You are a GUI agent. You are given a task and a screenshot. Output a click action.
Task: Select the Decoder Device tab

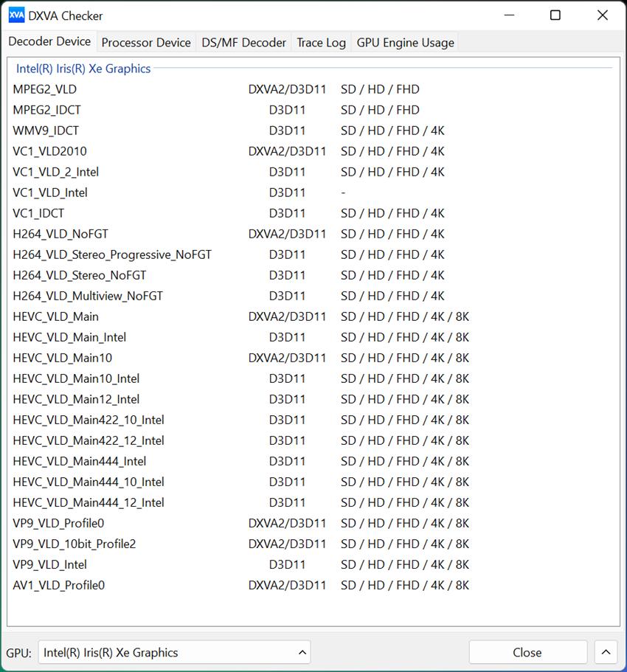[49, 41]
